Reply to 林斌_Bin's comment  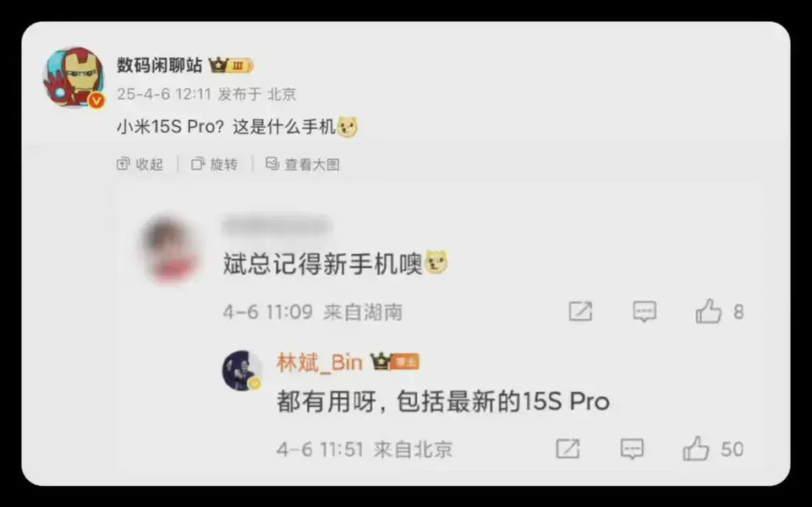tap(633, 449)
